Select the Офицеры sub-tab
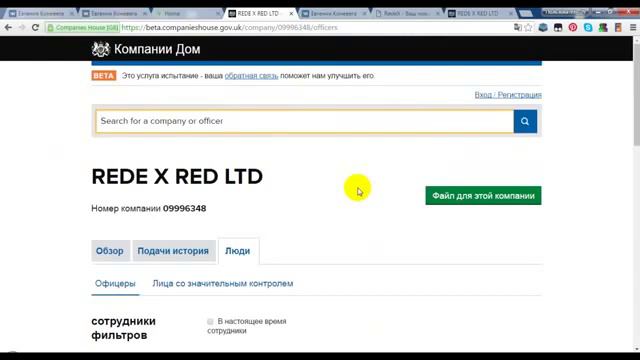The height and width of the screenshot is (360, 640). coord(115,284)
